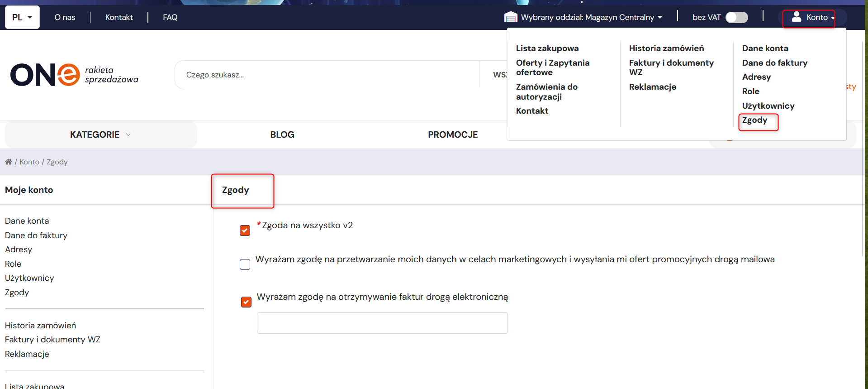Image resolution: width=868 pixels, height=389 pixels.
Task: Click the Czego szukasz search field
Action: (x=327, y=75)
